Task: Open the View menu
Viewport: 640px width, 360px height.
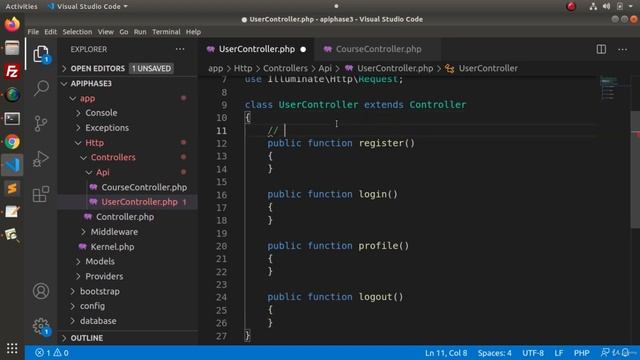Action: click(x=106, y=32)
